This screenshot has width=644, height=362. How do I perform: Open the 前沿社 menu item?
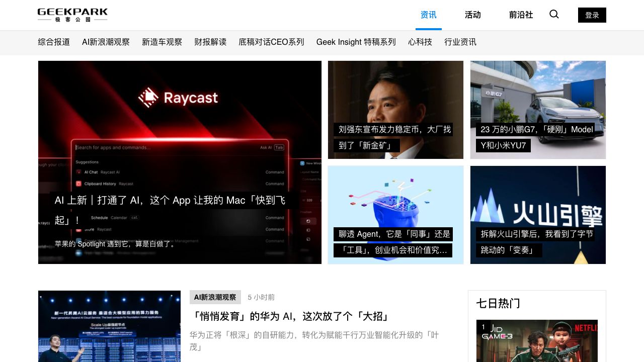click(521, 15)
